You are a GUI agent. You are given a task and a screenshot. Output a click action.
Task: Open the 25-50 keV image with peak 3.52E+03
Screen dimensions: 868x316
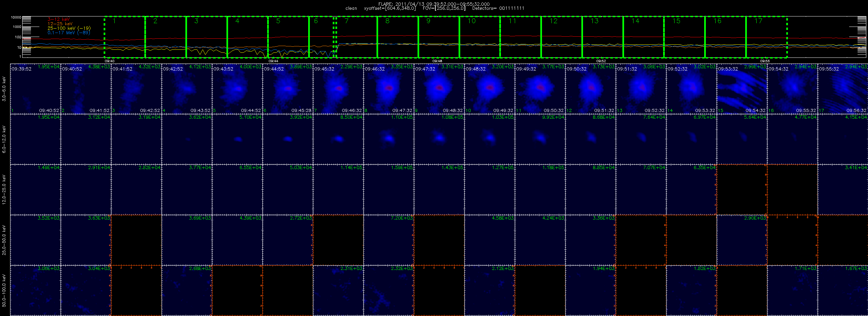click(35, 240)
